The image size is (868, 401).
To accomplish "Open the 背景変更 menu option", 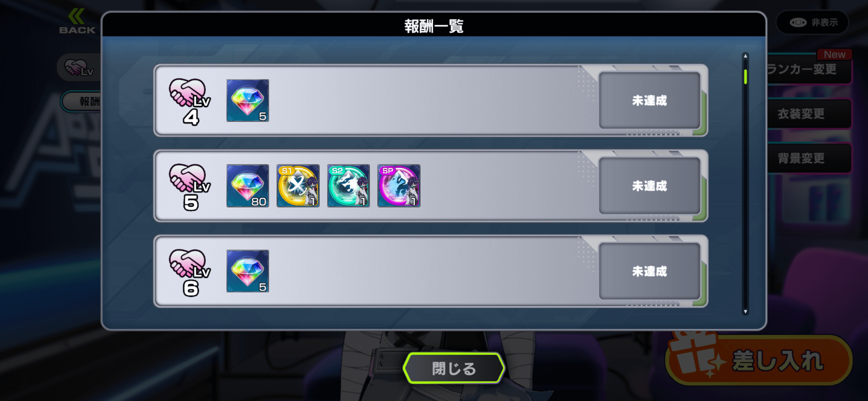I will pyautogui.click(x=809, y=158).
